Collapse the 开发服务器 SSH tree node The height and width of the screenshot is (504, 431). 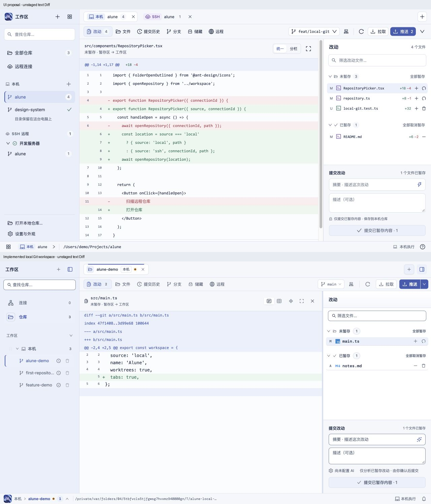pyautogui.click(x=8, y=144)
